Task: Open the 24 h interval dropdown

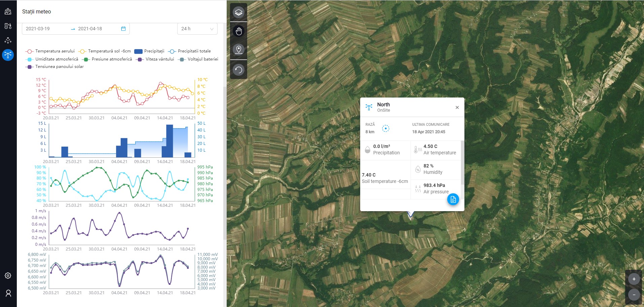Action: click(x=197, y=29)
